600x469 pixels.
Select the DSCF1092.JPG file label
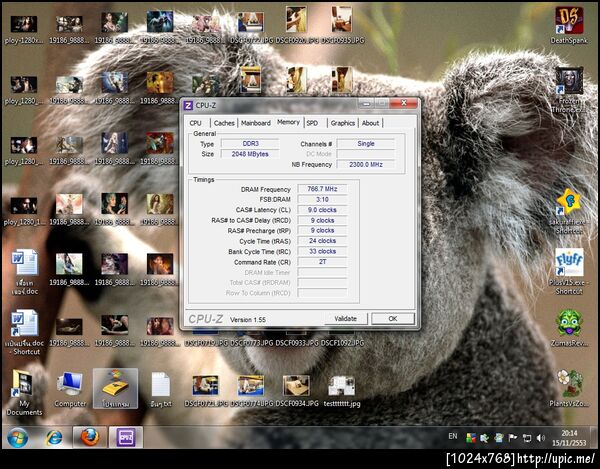[342, 343]
